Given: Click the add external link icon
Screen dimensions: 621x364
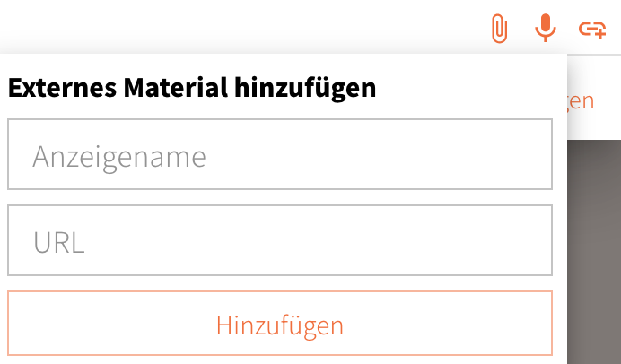Looking at the screenshot, I should point(591,29).
